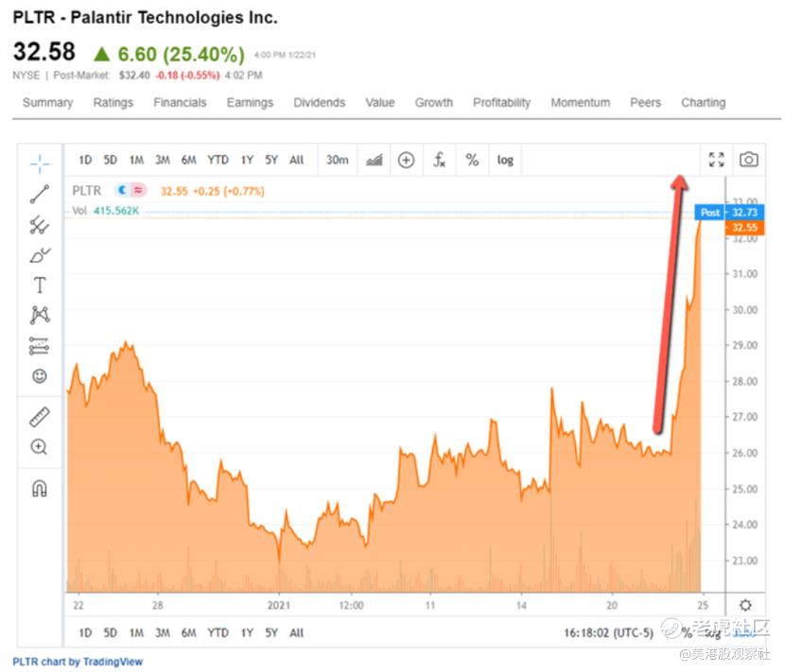This screenshot has height=672, width=785.
Task: Open the chart style dropdown
Action: pos(374,160)
